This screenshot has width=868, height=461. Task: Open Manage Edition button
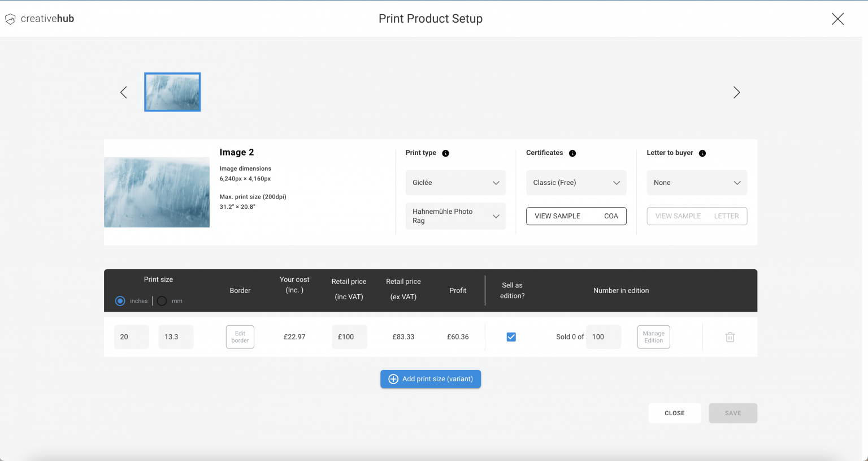(x=653, y=337)
